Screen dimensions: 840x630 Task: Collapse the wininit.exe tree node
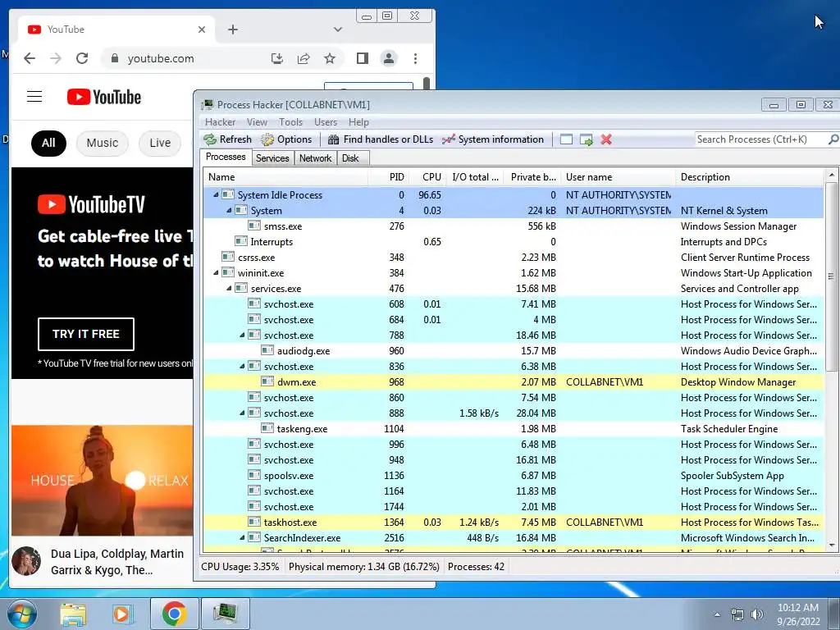click(216, 272)
